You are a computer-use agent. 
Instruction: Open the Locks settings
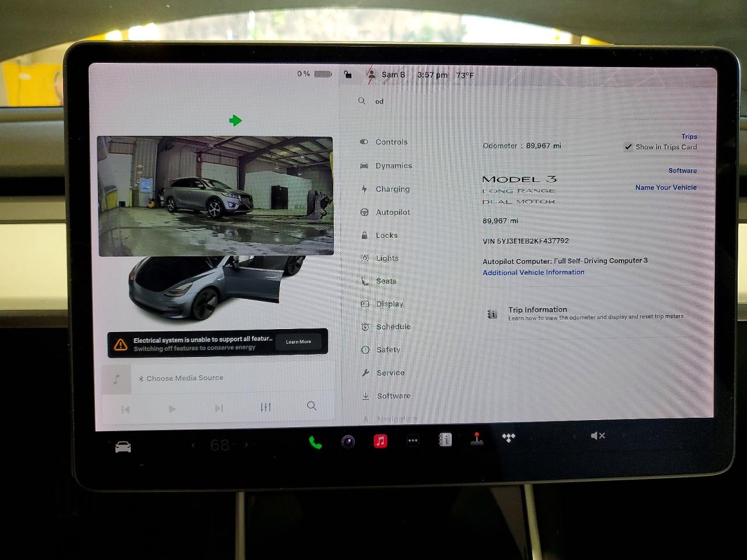click(379, 235)
